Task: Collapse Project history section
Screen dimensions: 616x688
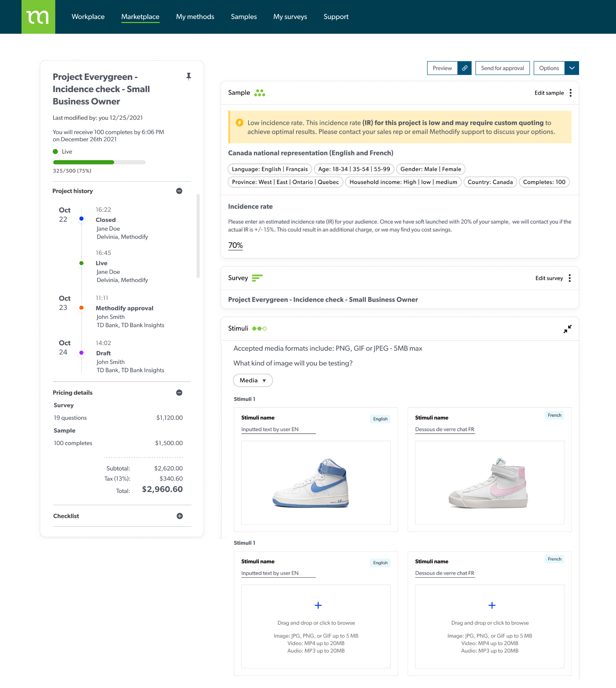Action: [179, 191]
